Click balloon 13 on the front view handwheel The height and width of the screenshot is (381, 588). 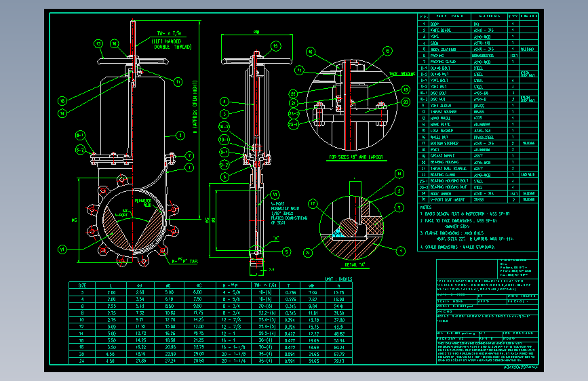point(98,43)
